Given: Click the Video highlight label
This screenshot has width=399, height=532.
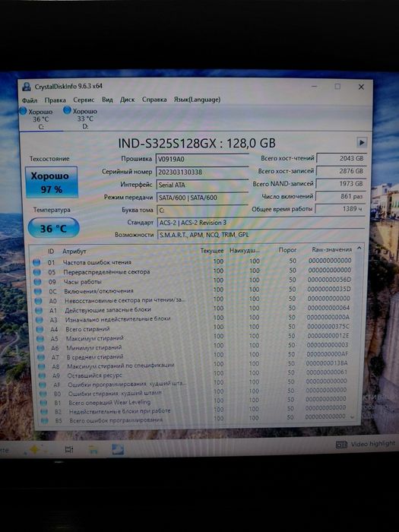Looking at the screenshot, I should pyautogui.click(x=373, y=444).
